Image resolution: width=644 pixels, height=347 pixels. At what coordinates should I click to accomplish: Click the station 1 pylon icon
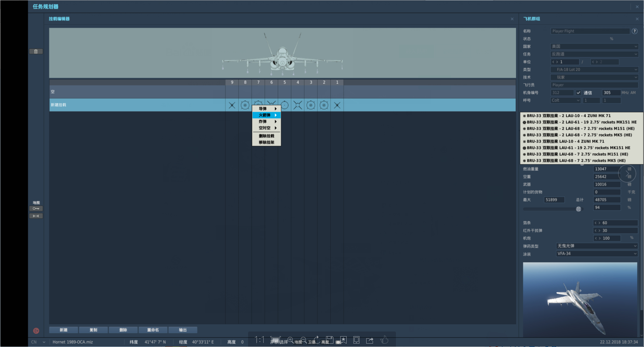pos(337,105)
